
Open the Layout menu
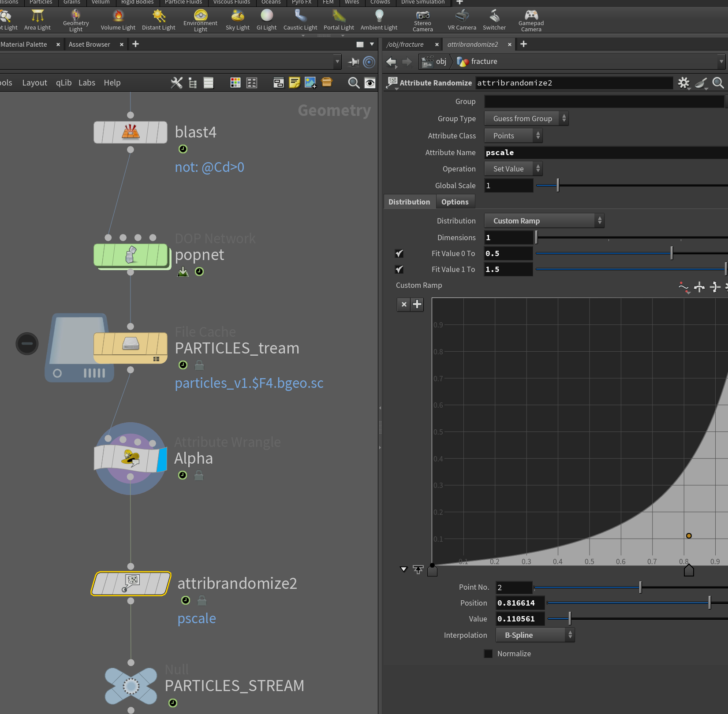34,83
